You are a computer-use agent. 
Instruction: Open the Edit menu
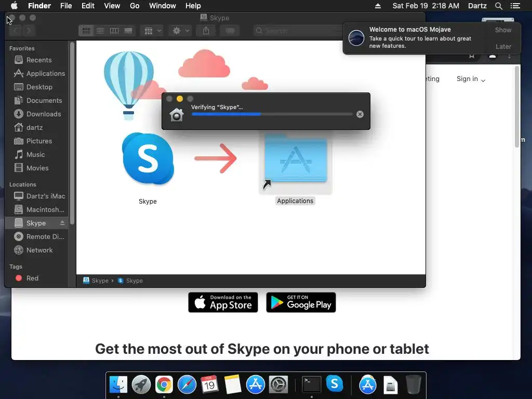tap(88, 6)
